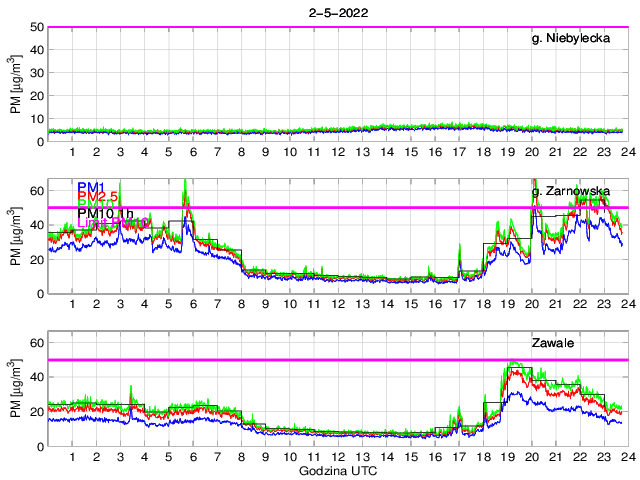Viewport: 640px width, 480px height.
Task: Click the 60 tick on bottom chart y-axis
Action: (36, 342)
